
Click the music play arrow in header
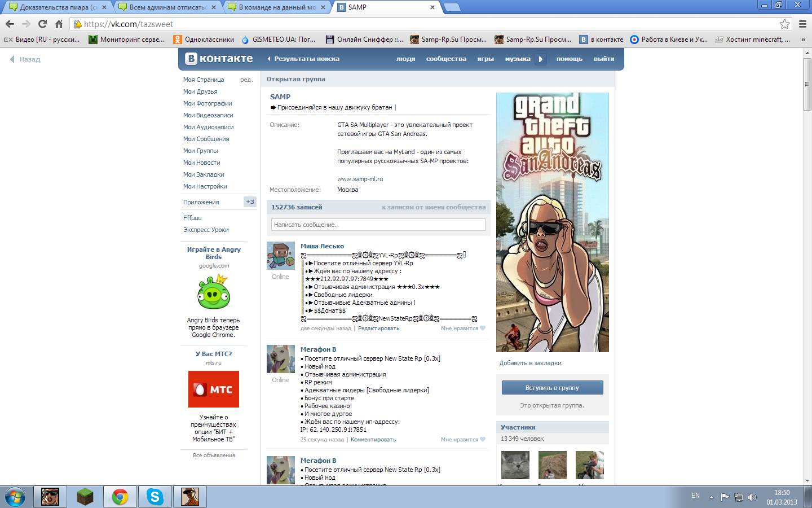click(x=540, y=59)
